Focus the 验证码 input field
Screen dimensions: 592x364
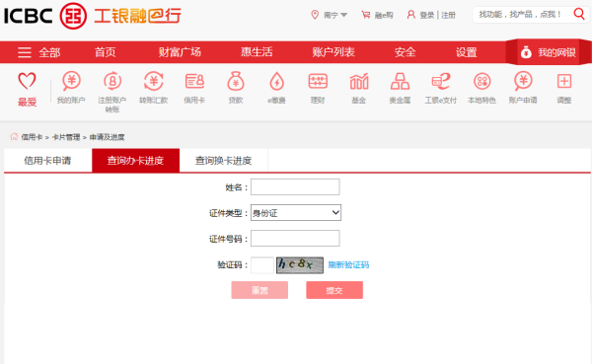[x=262, y=264]
